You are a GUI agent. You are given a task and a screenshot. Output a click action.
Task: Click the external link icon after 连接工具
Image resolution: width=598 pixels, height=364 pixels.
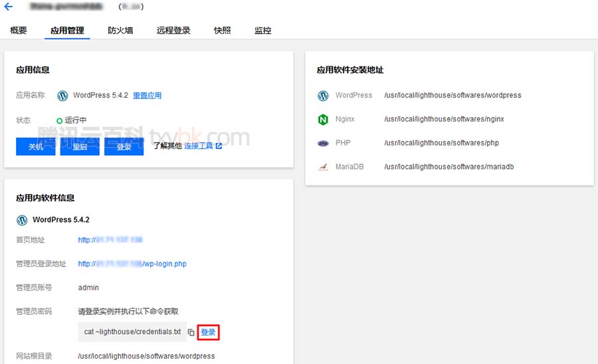(x=219, y=146)
